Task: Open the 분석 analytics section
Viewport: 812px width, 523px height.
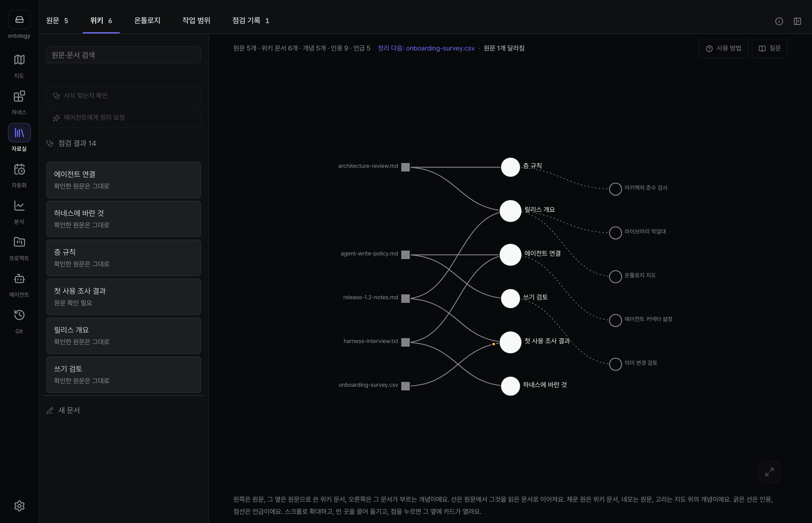Action: point(19,212)
